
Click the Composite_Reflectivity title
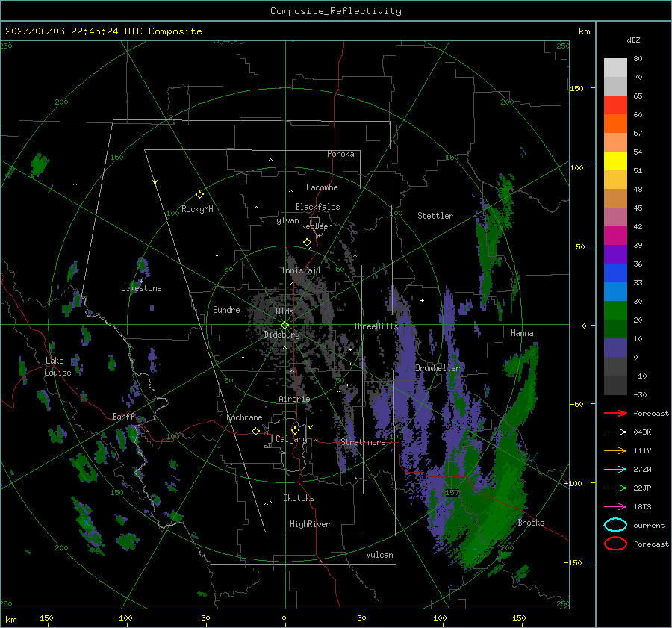[x=336, y=11]
